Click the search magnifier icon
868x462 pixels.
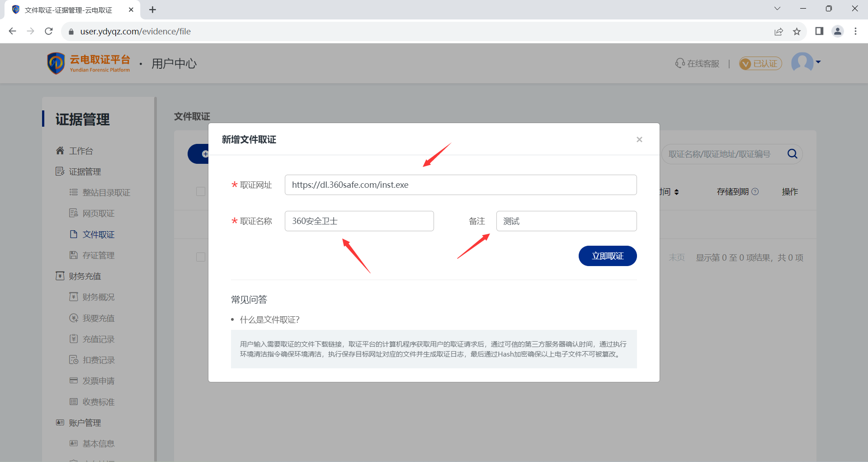click(792, 154)
